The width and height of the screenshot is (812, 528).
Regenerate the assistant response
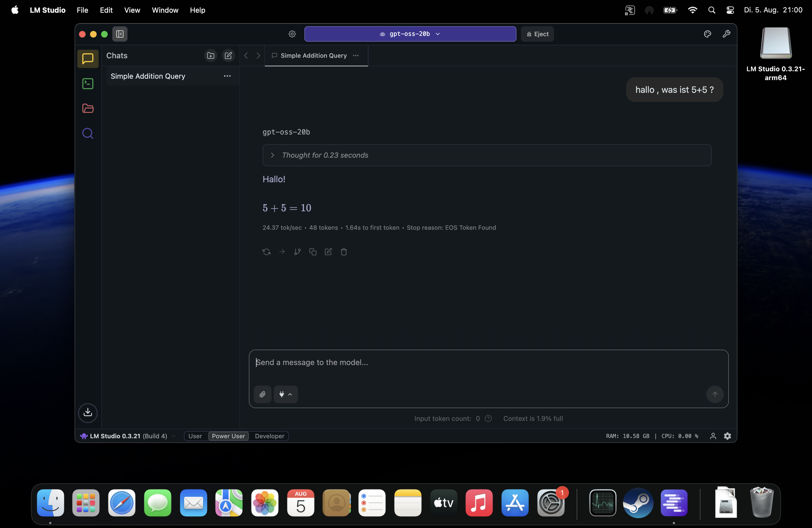tap(267, 252)
